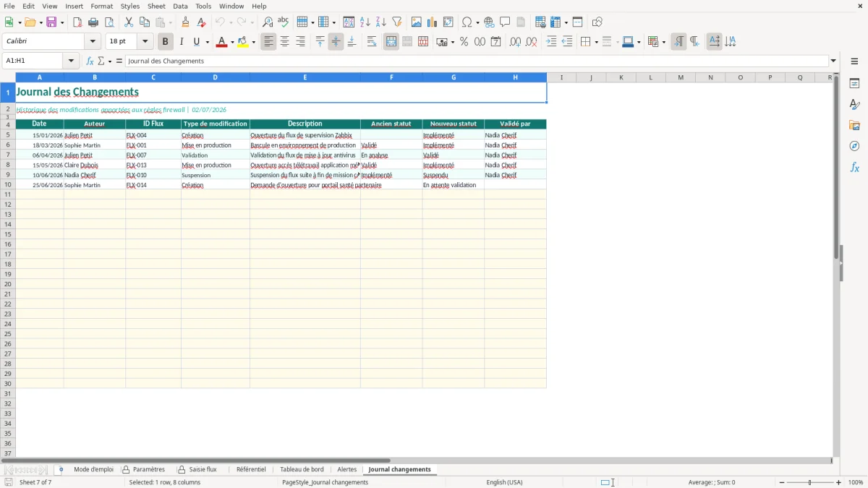Image resolution: width=868 pixels, height=488 pixels.
Task: Click the font color red swatch
Action: point(221,42)
